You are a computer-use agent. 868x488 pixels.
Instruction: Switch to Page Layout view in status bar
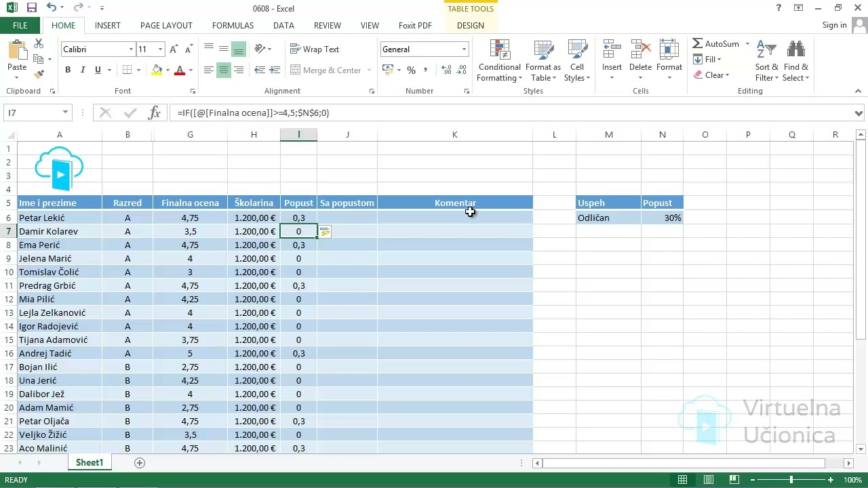(x=708, y=480)
